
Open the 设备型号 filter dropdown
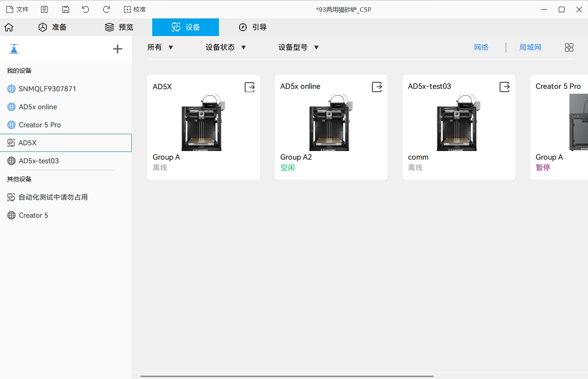[299, 47]
